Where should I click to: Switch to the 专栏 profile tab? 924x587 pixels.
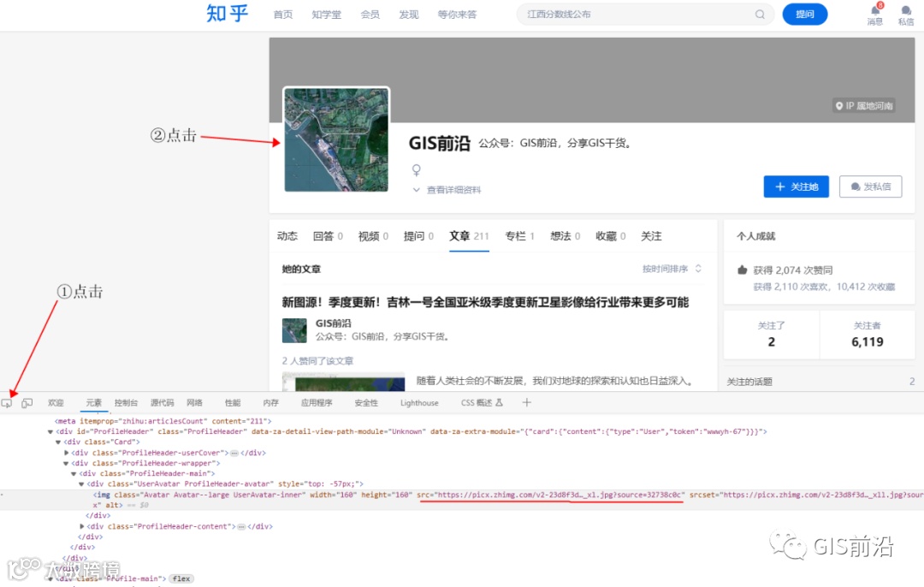(x=520, y=236)
